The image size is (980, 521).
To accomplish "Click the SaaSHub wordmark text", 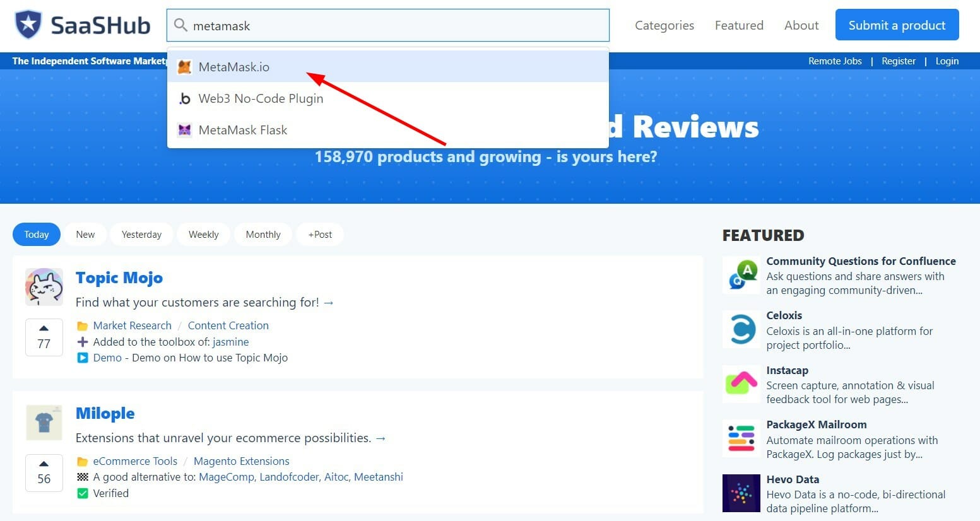I will click(100, 25).
